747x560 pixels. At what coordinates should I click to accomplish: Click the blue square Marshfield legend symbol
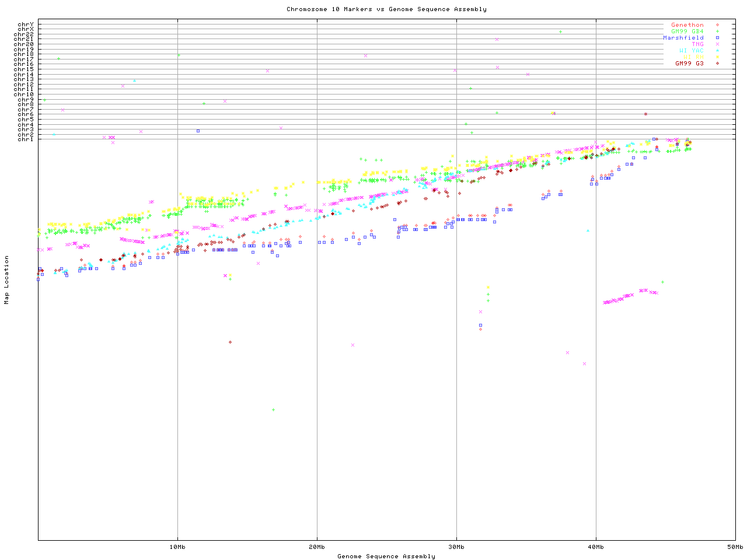717,38
